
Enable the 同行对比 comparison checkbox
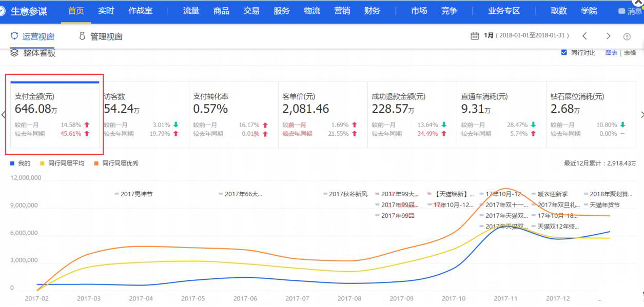pyautogui.click(x=563, y=53)
